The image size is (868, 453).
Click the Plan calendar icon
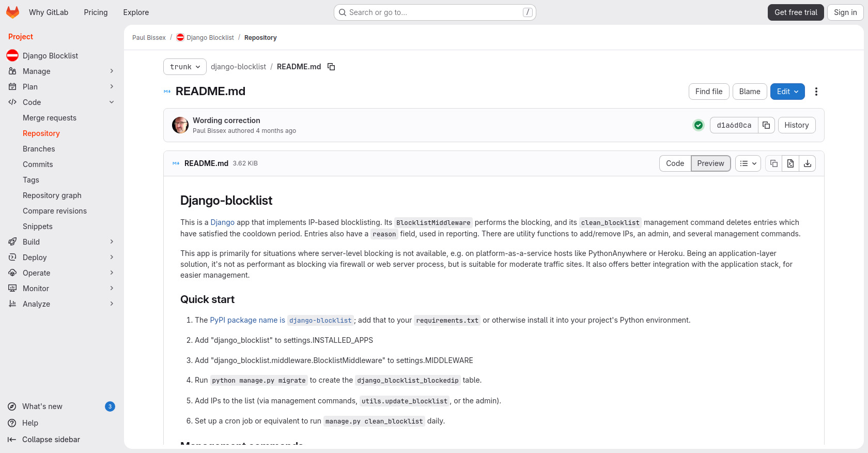12,86
